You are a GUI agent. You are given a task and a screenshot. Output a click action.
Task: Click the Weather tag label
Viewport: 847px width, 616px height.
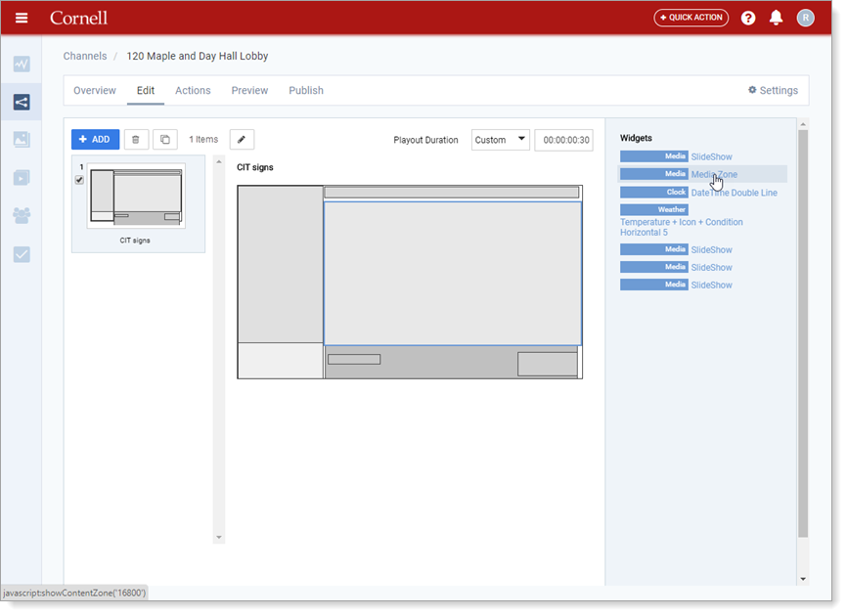653,209
